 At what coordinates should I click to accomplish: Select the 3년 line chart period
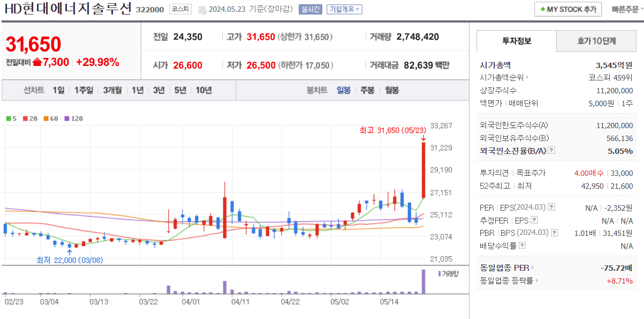point(158,90)
